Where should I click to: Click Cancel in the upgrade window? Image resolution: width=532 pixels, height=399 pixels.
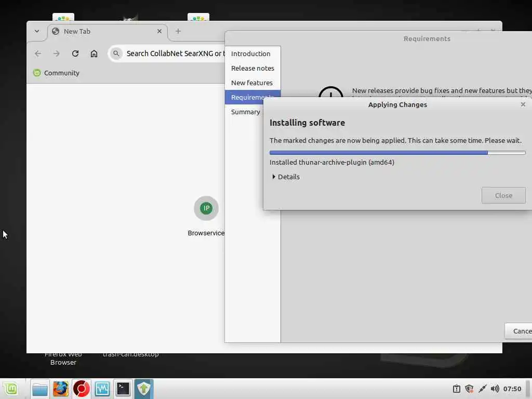(x=519, y=331)
